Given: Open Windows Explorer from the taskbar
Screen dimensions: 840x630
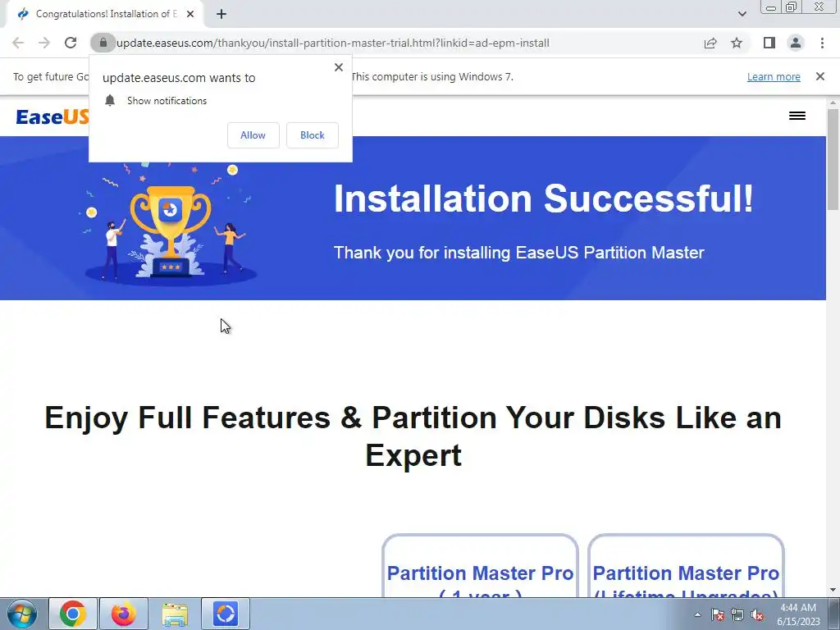Looking at the screenshot, I should point(175,614).
